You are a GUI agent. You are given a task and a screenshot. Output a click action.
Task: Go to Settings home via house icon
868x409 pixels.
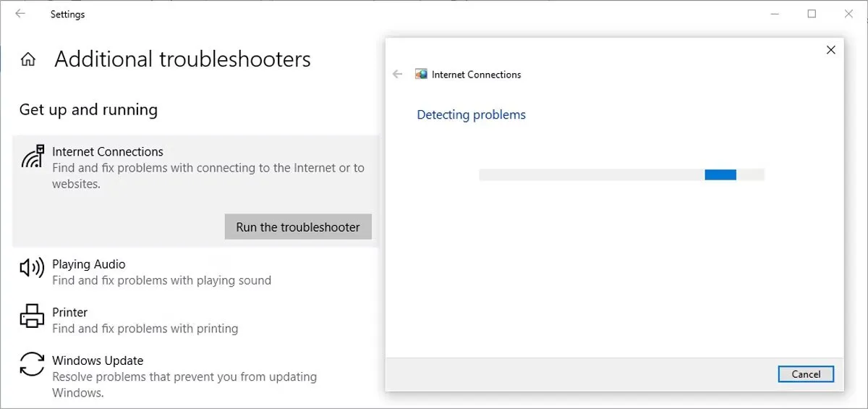click(28, 59)
